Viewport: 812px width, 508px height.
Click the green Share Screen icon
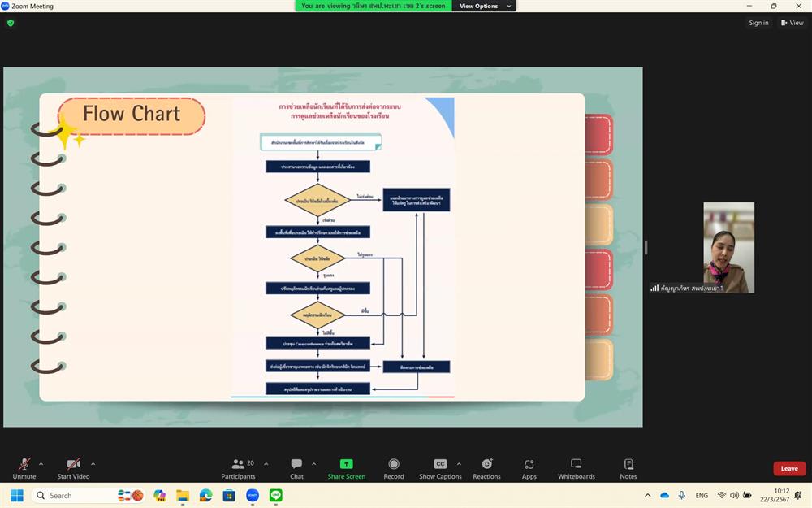[x=346, y=464]
